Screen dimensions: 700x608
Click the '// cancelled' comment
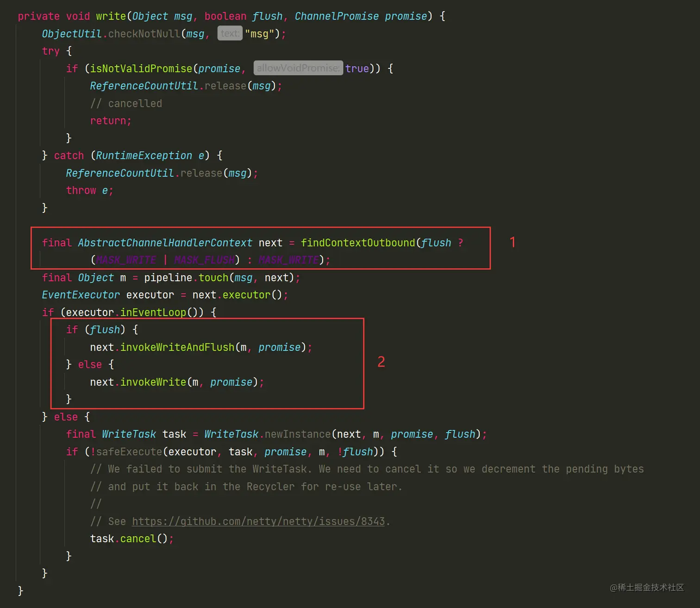coord(126,103)
